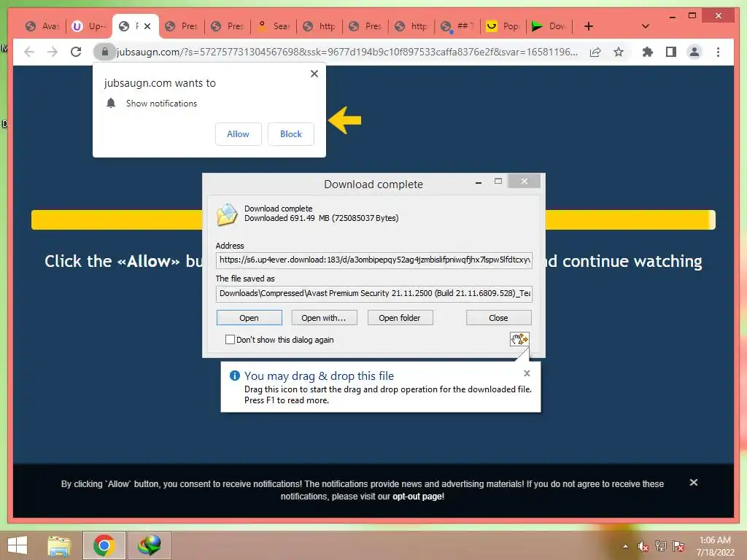Click the downloaded file folder icon
The image size is (747, 560).
point(227,214)
